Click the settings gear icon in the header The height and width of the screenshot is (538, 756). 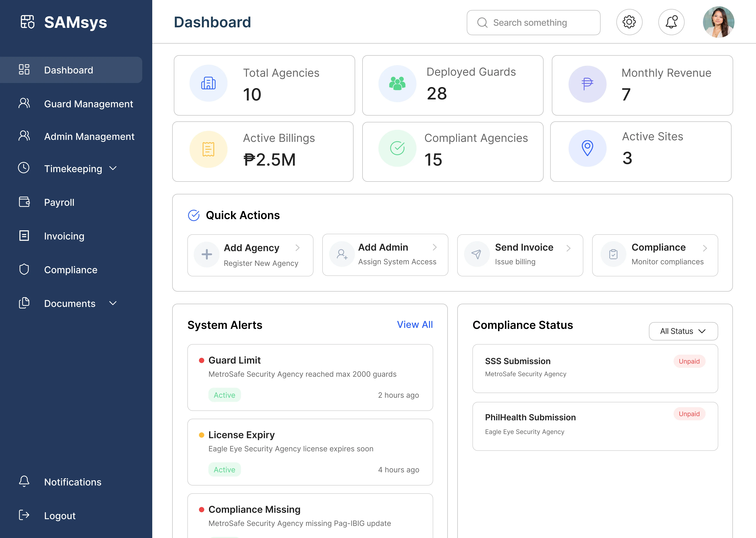click(x=629, y=22)
